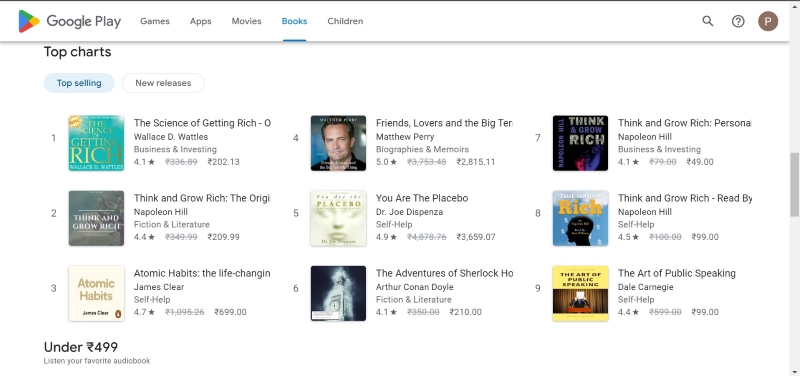Click the 4.7 star rating
The image size is (800, 376).
tap(144, 312)
